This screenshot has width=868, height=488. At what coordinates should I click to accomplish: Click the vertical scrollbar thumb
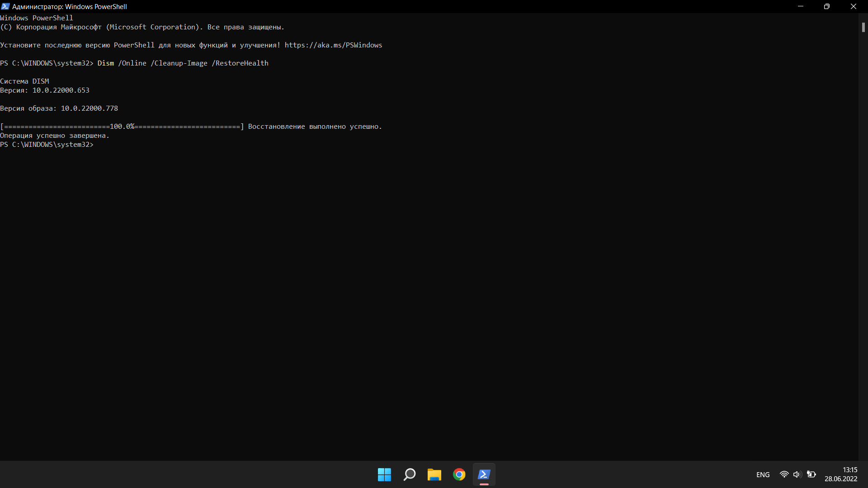pos(863,27)
